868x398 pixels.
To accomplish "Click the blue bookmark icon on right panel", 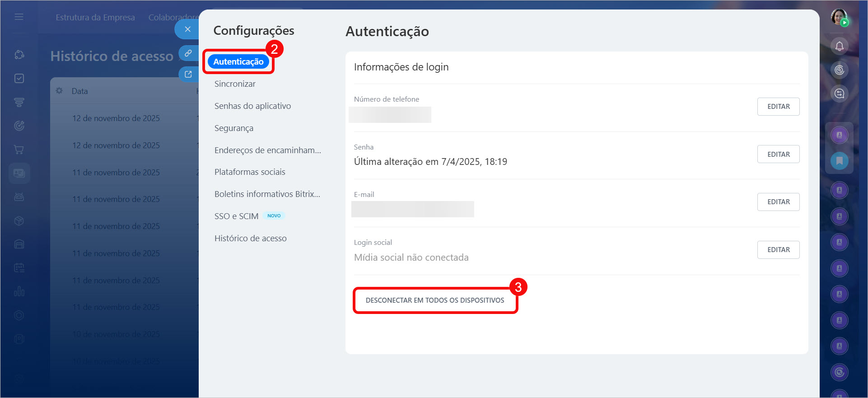I will 839,161.
